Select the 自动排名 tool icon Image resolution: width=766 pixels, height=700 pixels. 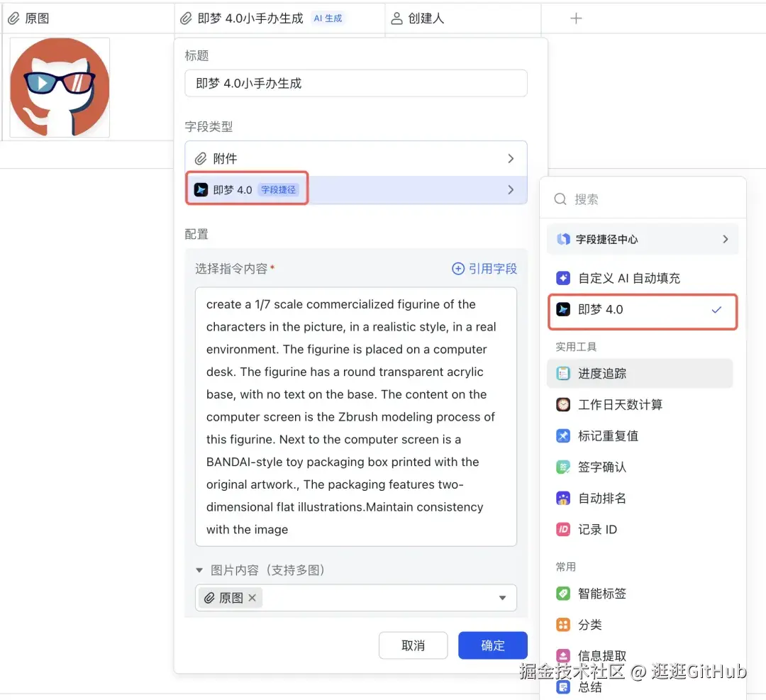(562, 498)
